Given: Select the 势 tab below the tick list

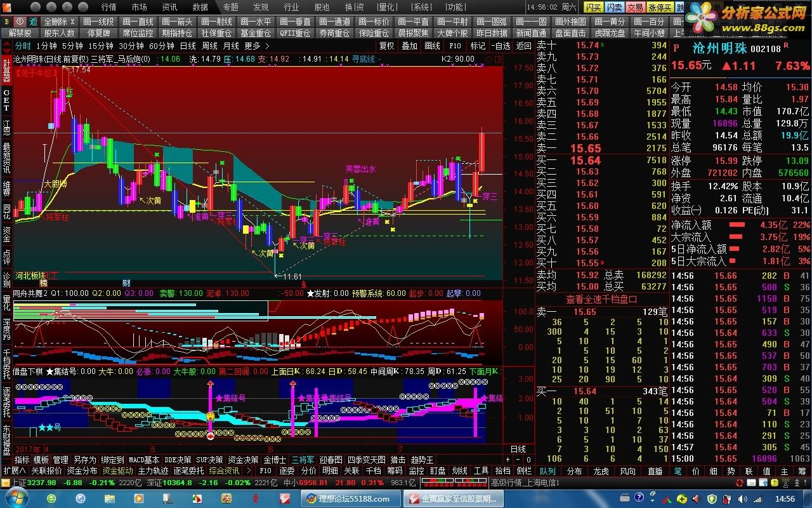Looking at the screenshot, I should pos(731,471).
